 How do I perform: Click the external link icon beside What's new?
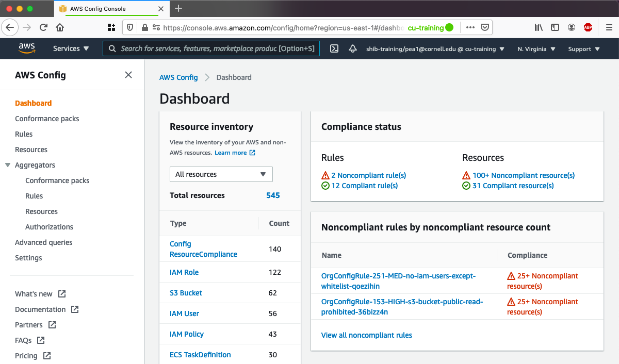(x=62, y=294)
